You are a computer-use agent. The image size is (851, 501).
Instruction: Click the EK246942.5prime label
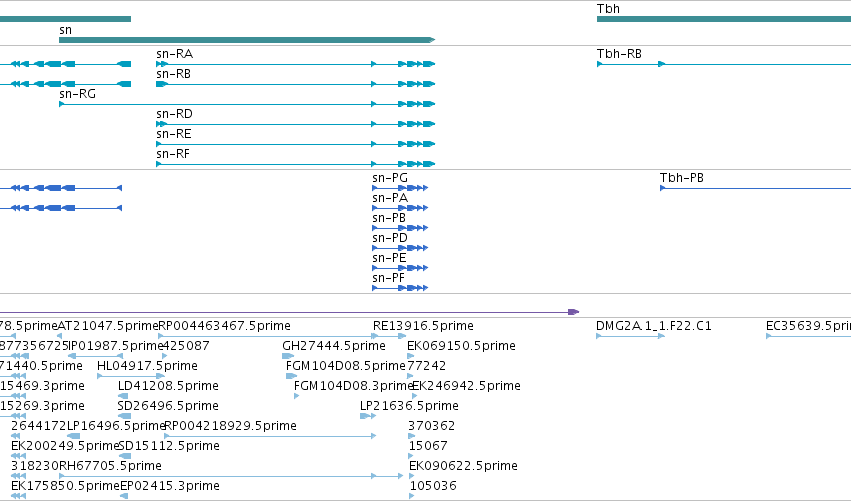click(x=466, y=386)
